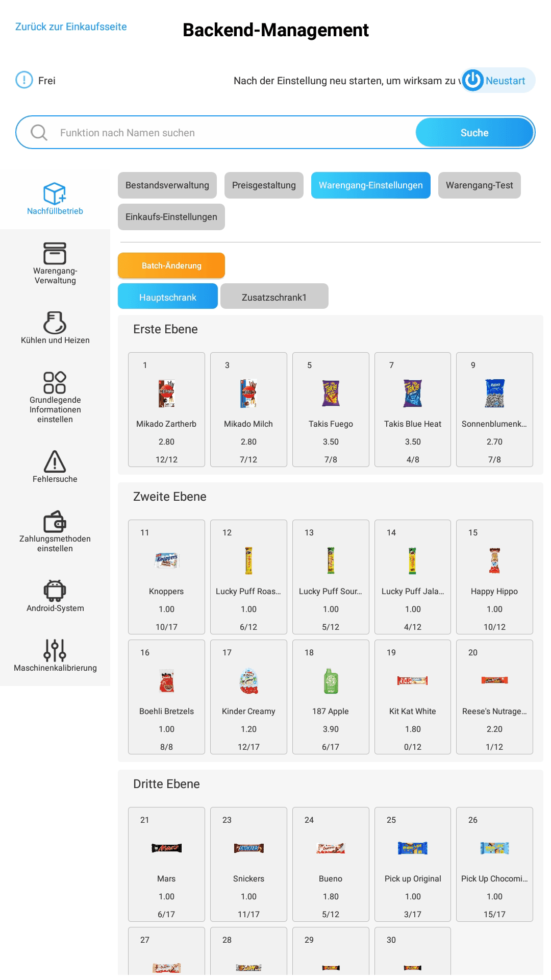Open the Warengang-Verwaltung archive icon

coord(55,253)
